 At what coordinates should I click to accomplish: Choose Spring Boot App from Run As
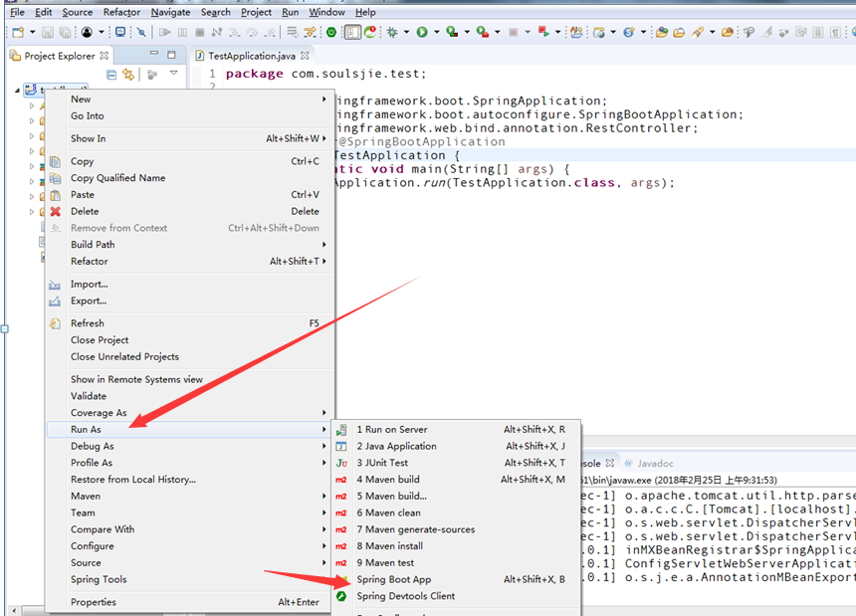pos(393,579)
